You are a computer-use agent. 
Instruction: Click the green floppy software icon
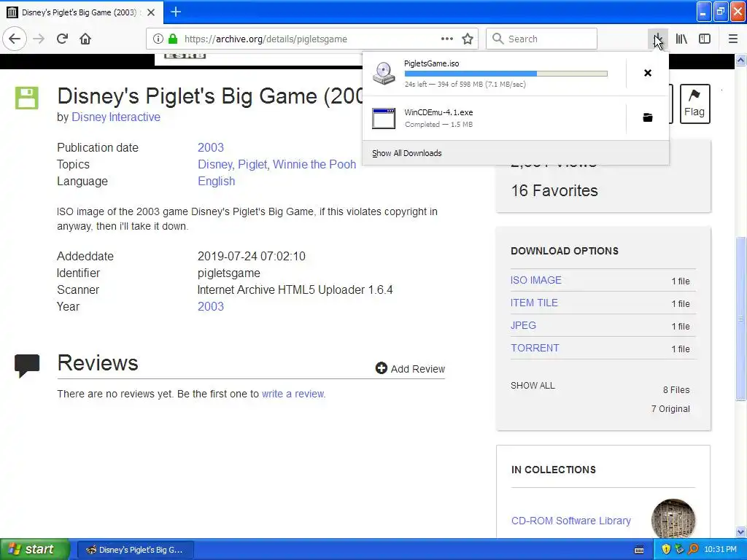27,98
